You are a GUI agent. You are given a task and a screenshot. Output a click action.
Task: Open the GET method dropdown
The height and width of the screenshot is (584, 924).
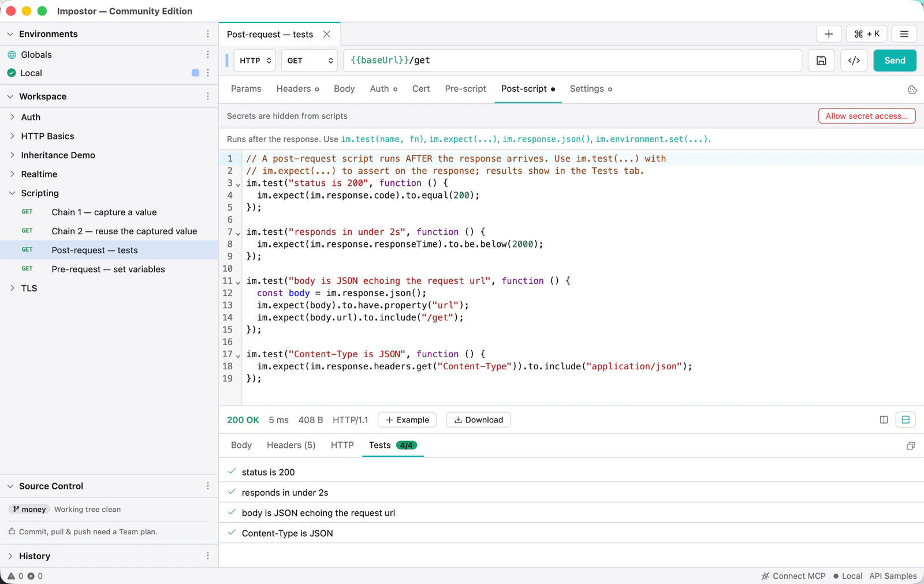(310, 61)
